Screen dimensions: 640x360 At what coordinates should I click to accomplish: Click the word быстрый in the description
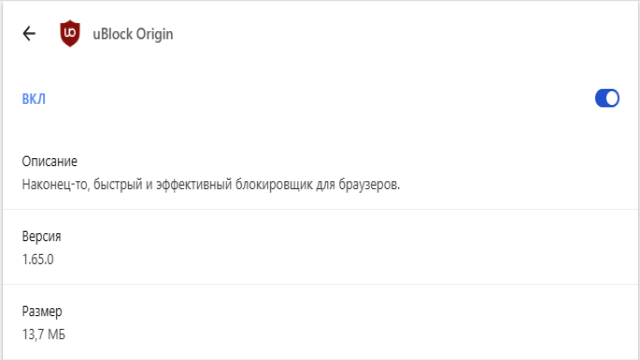118,184
